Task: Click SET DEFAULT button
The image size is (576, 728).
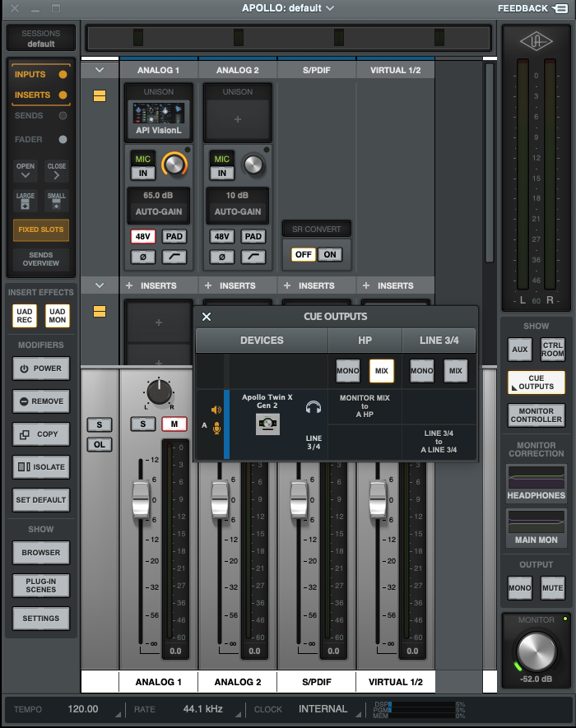Action: pyautogui.click(x=41, y=500)
